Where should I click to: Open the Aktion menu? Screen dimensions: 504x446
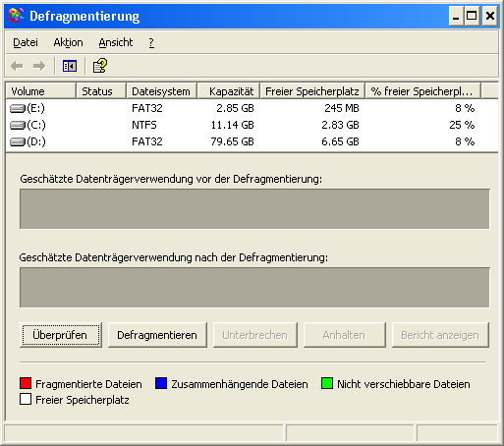pos(68,42)
